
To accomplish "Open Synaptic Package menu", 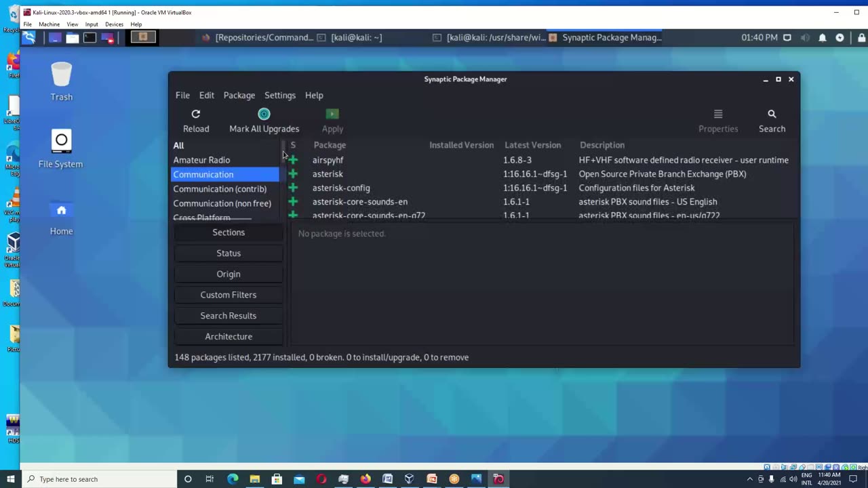I will 239,96.
